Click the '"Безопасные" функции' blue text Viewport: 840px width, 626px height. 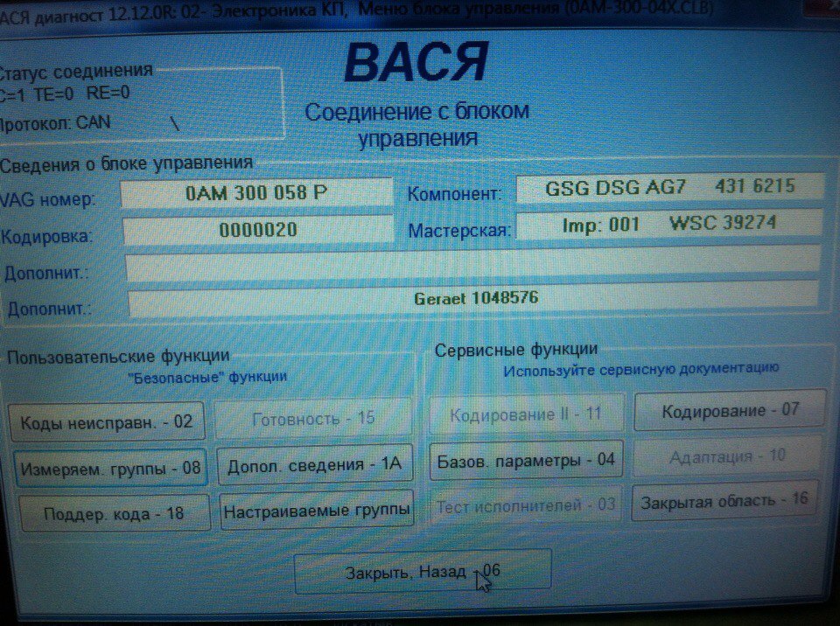click(x=207, y=378)
